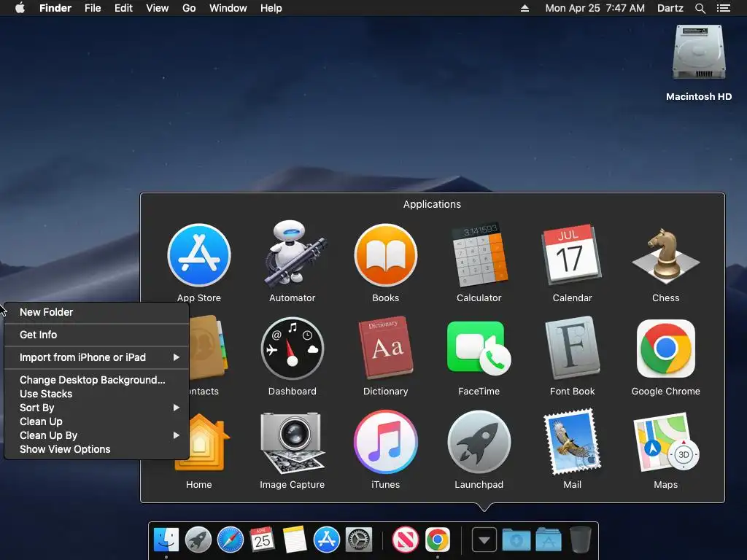Screen dimensions: 747x560
Task: Open Trash in the Dock
Action: coord(580,540)
